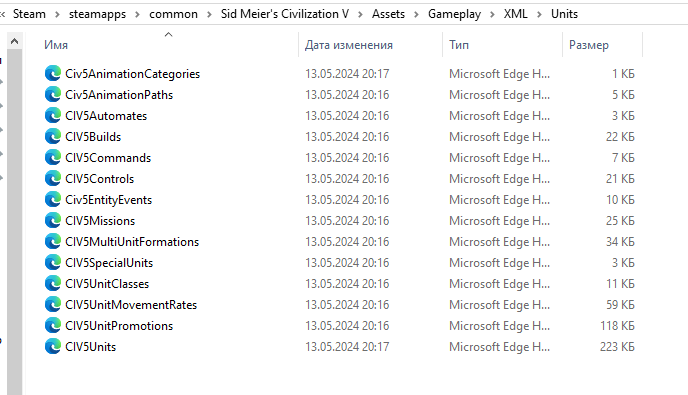Select the CIV5Units file icon
Screen dimensions: 688x395
point(53,347)
